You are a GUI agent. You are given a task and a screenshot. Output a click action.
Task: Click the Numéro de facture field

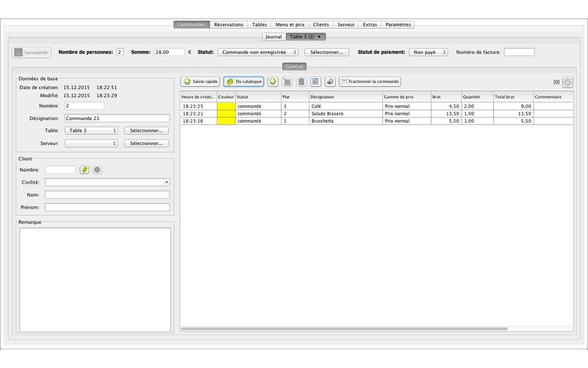(x=520, y=52)
